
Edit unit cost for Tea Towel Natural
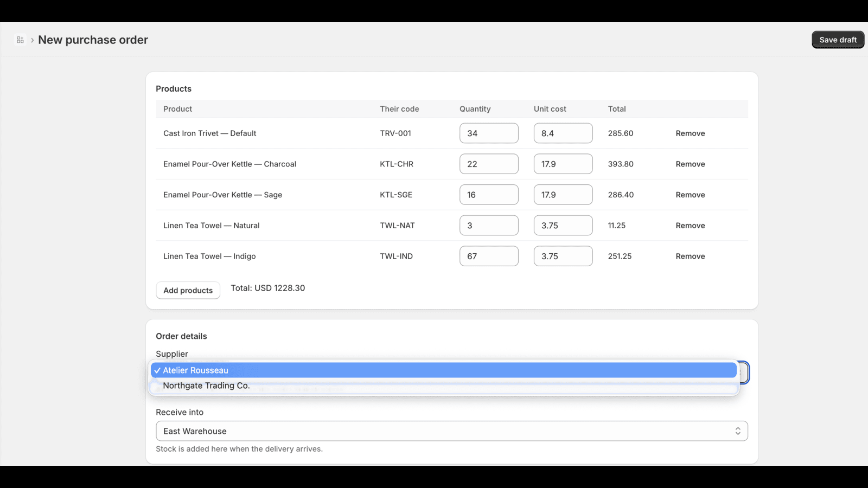563,226
